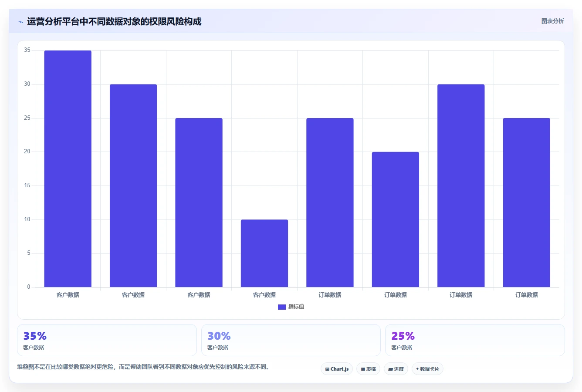582x392 pixels.
Task: Click the 客户数据 axis label under the 10 bar
Action: [264, 295]
